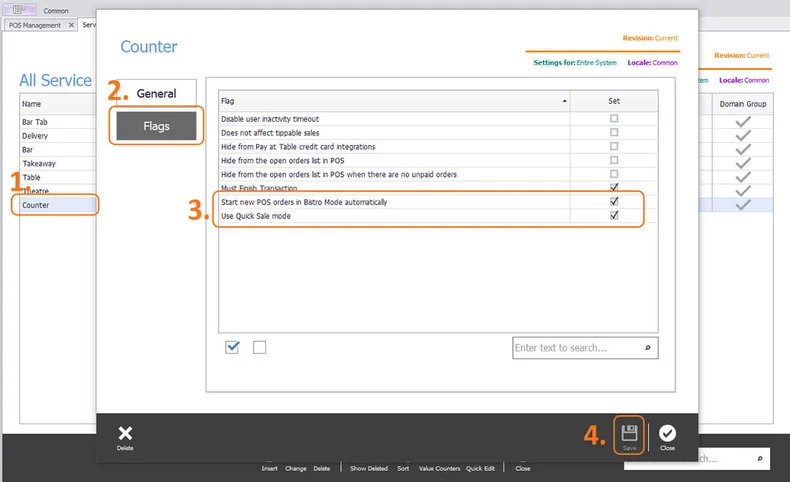Click Close in the background bottom toolbar
Viewport: 790px width, 482px height.
522,468
